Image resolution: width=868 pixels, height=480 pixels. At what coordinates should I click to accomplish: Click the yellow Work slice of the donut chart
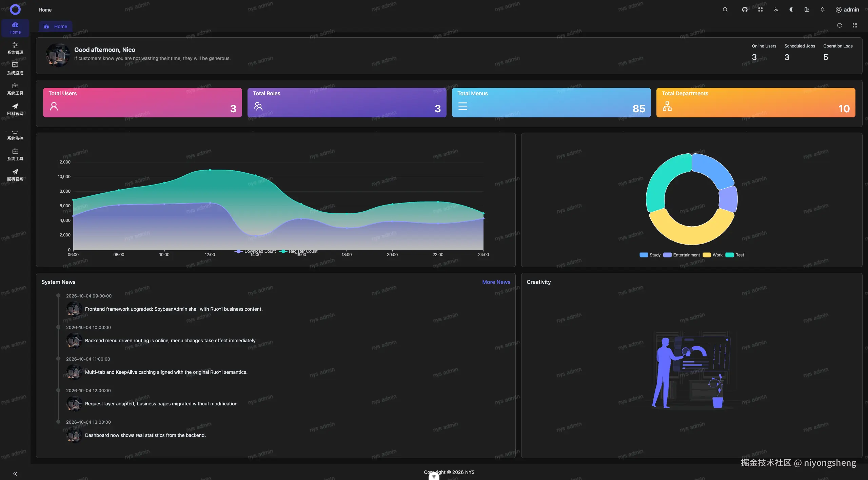(x=692, y=235)
